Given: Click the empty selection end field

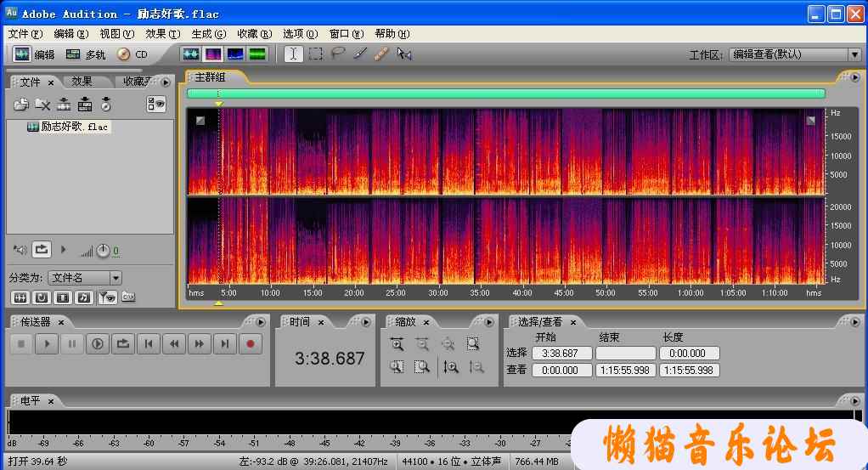Looking at the screenshot, I should point(626,353).
